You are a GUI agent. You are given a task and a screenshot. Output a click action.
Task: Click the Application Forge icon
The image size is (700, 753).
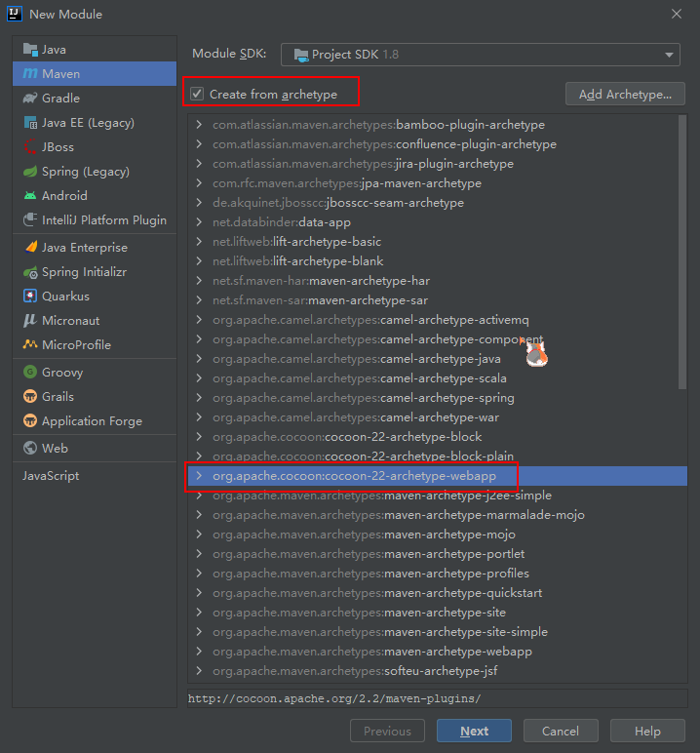[x=30, y=420]
